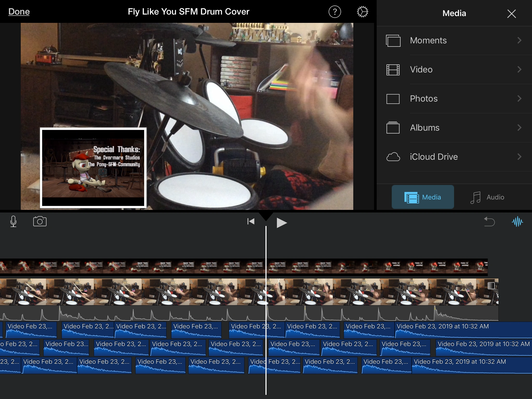
Task: Skip to beginning of timeline
Action: coord(251,222)
